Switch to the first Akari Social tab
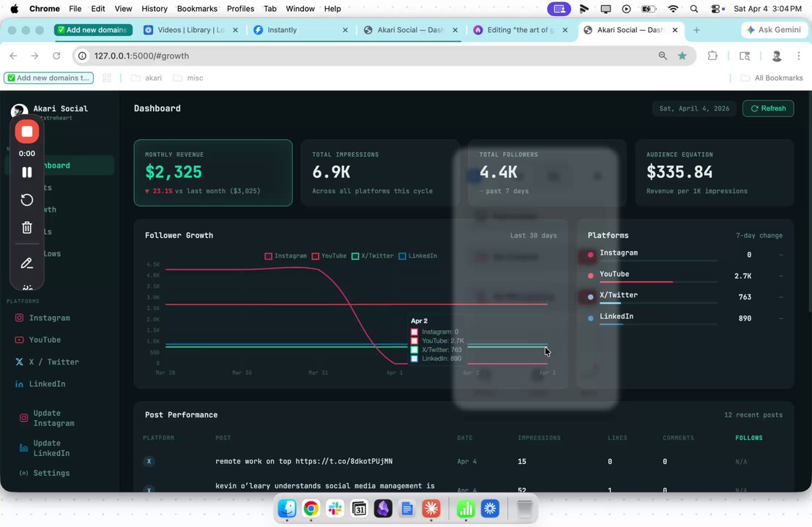The image size is (812, 527). [x=411, y=30]
